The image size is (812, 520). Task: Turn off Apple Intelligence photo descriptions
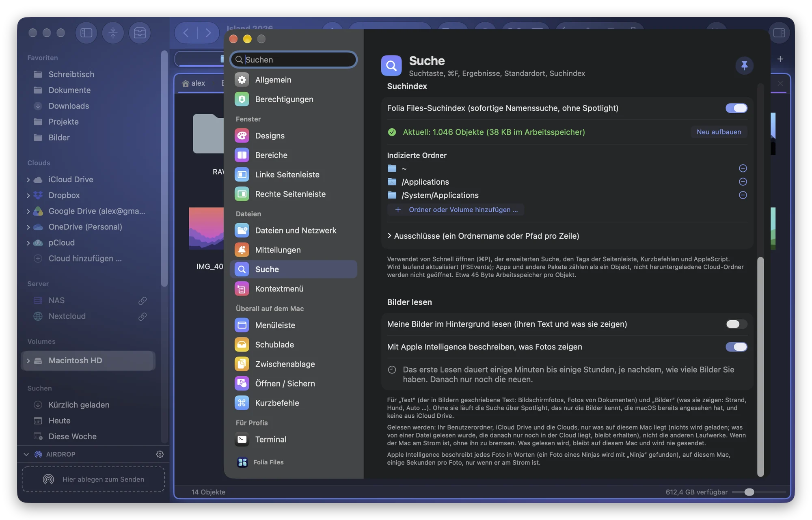736,347
